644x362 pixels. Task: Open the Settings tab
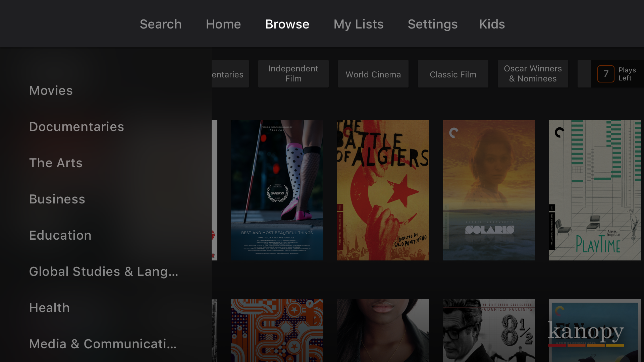432,24
